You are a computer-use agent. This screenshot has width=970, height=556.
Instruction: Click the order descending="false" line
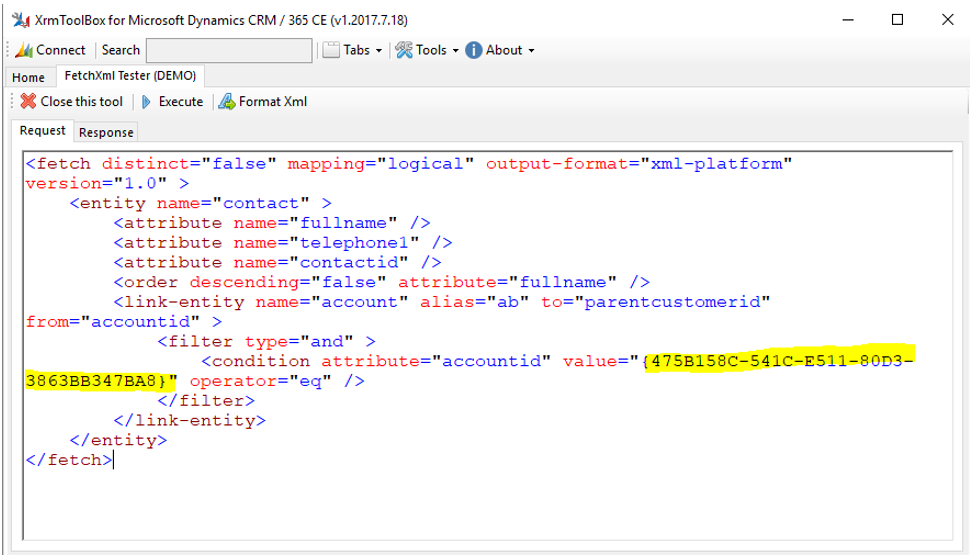click(382, 282)
